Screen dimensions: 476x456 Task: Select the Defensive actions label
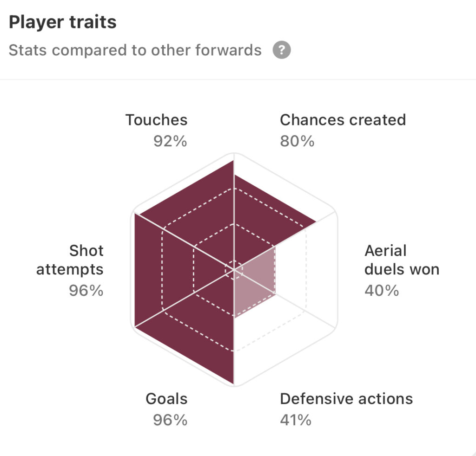click(346, 399)
